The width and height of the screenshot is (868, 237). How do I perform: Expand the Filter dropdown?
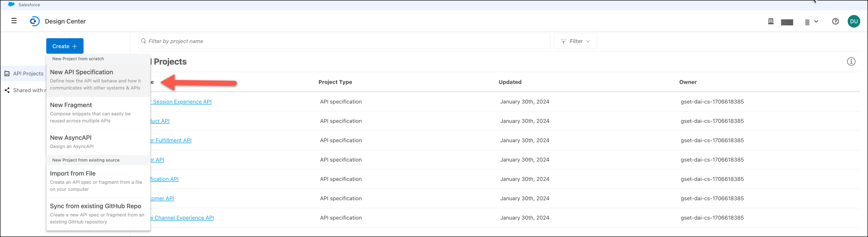coord(575,41)
